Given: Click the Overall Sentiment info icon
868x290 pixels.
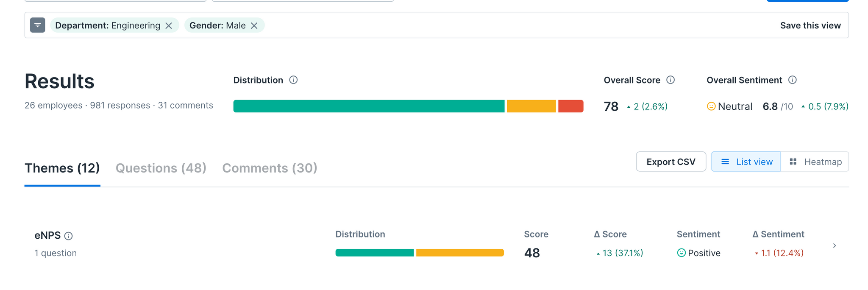Looking at the screenshot, I should pyautogui.click(x=793, y=80).
